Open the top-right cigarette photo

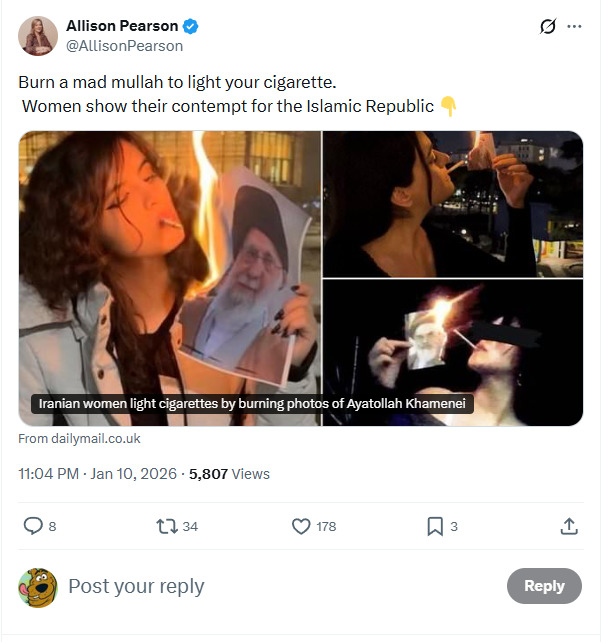pos(453,204)
